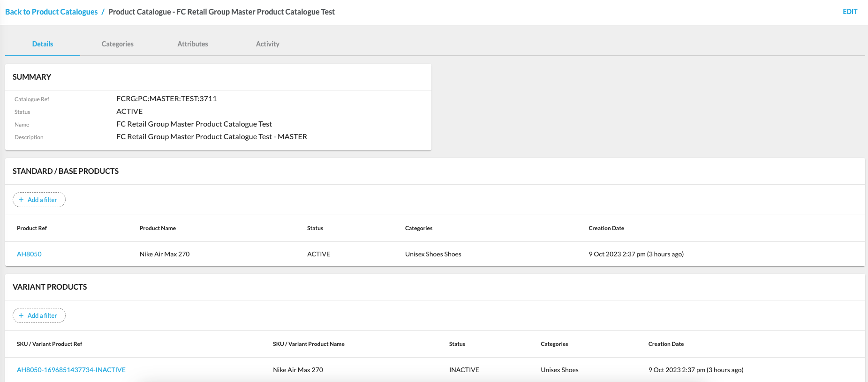The height and width of the screenshot is (382, 868).
Task: Click SKU / Variant Product Ref header
Action: [x=49, y=344]
